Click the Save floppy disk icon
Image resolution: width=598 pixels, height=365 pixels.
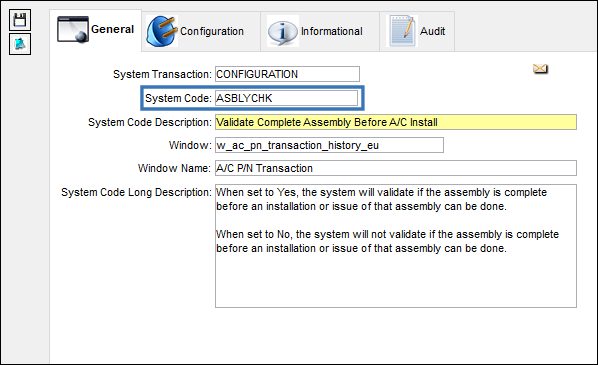[x=20, y=20]
